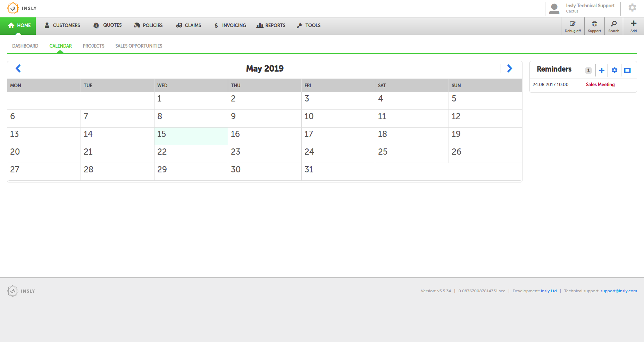644x342 pixels.
Task: Open Insly Technical Support account name
Action: (590, 6)
